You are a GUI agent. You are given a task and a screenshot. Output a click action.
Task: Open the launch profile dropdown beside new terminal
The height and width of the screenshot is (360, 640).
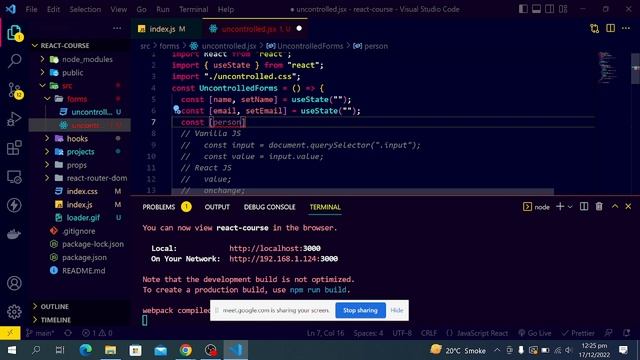(x=570, y=207)
